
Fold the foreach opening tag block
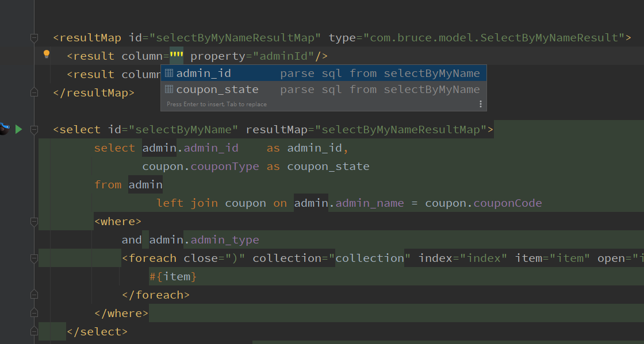(x=34, y=258)
